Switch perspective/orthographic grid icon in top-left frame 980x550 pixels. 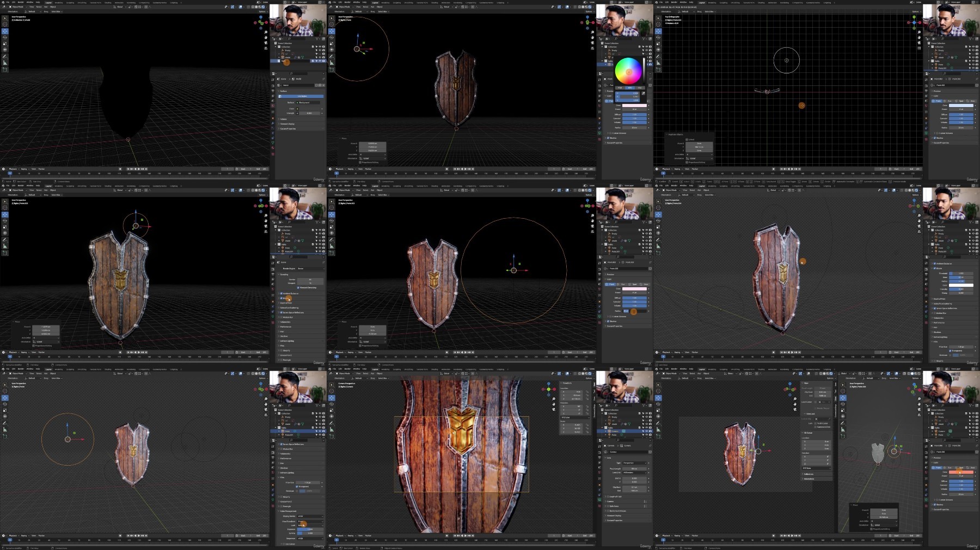(x=266, y=48)
